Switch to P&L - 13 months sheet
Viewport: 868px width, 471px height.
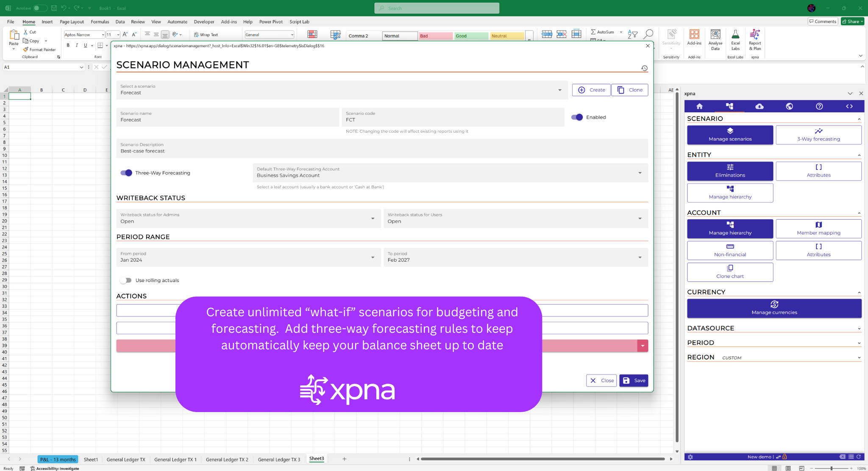click(58, 459)
